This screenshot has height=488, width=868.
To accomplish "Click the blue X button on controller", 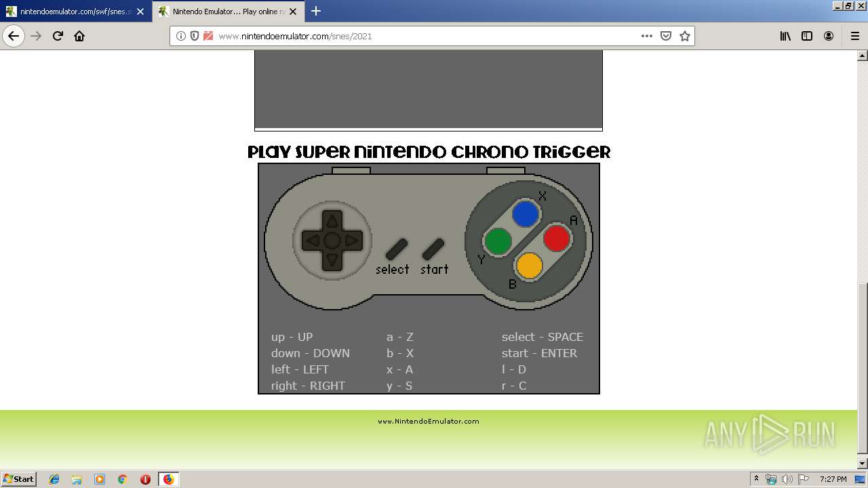I will [x=526, y=214].
